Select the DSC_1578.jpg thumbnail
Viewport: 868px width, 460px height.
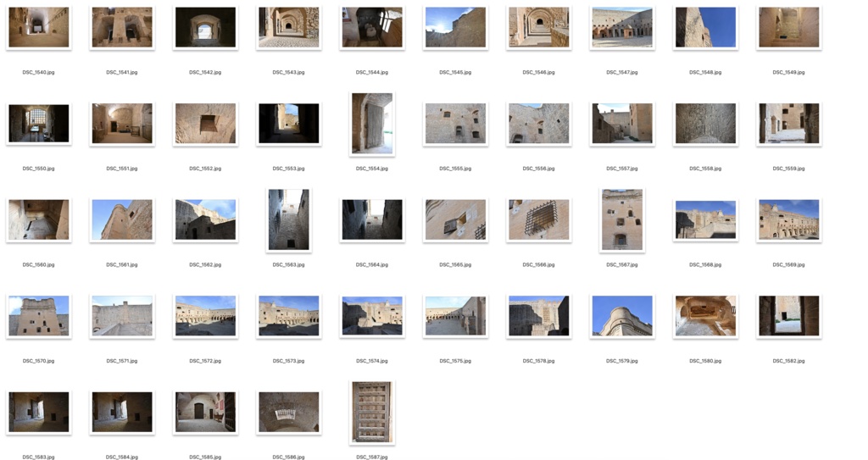tap(538, 316)
